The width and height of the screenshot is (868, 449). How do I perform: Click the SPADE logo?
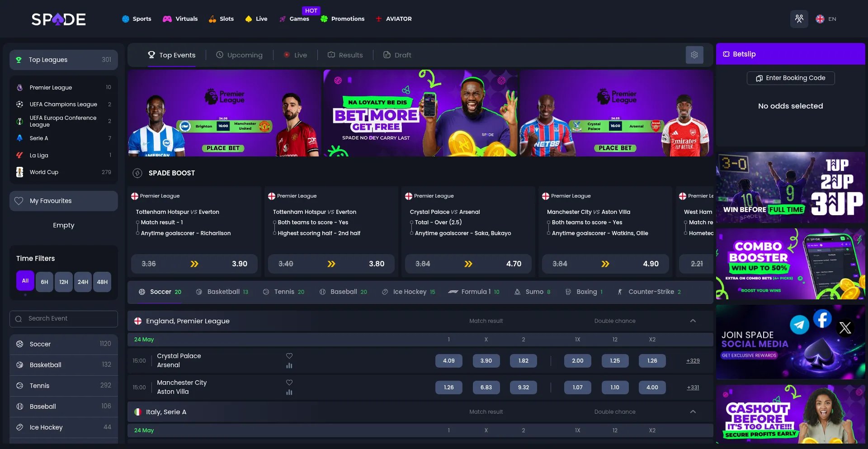(58, 19)
